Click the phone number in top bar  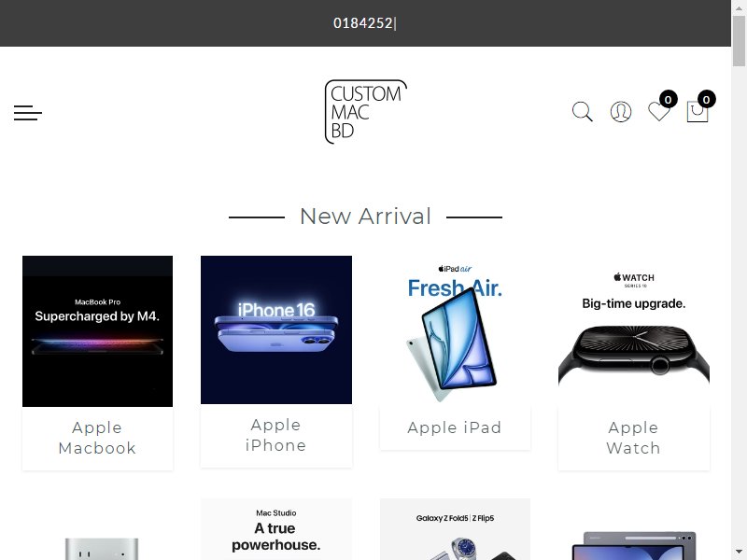point(363,22)
